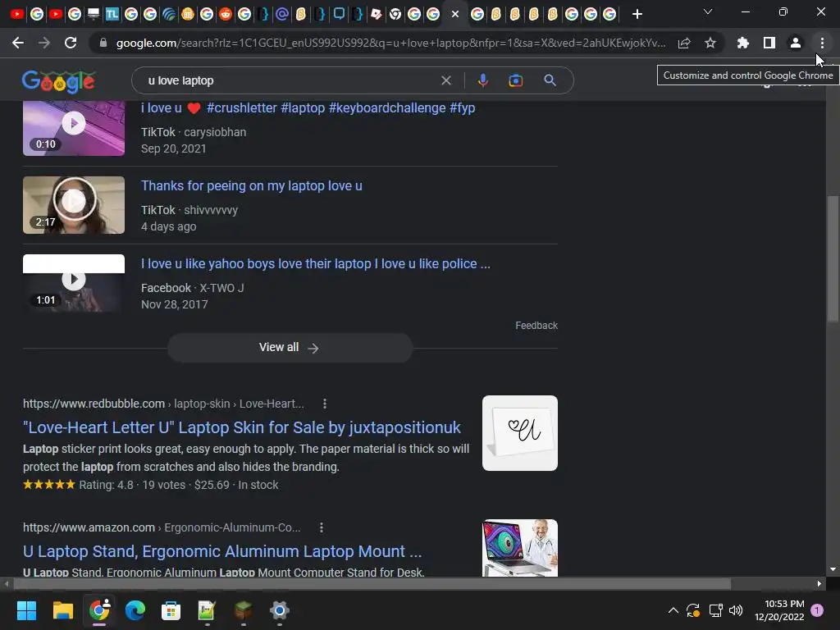Play the 1:01 Facebook video thumbnail
Image resolution: width=840 pixels, height=630 pixels.
tap(74, 283)
